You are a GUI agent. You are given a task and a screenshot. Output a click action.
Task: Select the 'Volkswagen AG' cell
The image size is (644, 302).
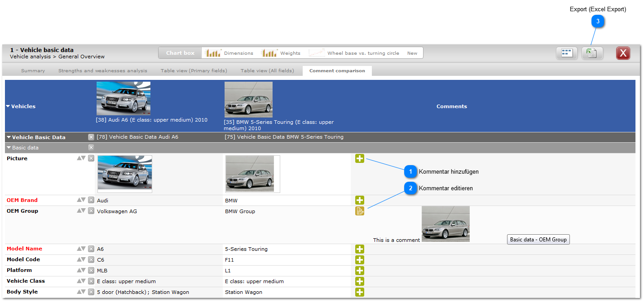point(117,211)
